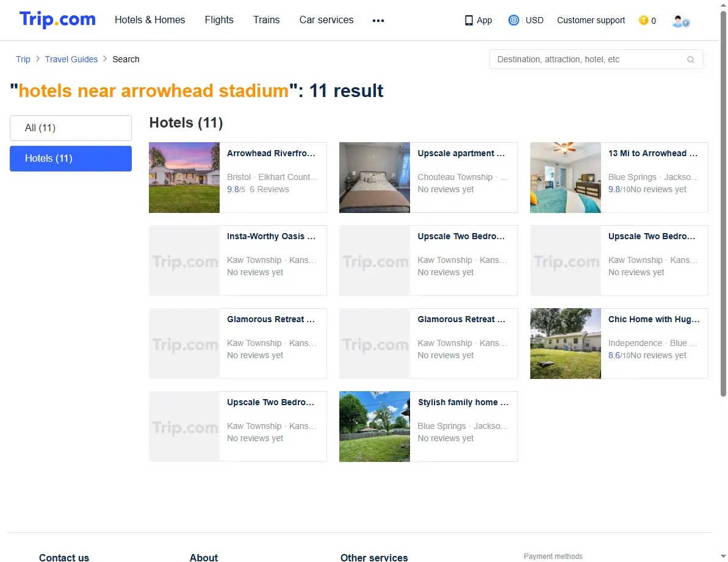
Task: Click the Trip breadcrumb link
Action: tap(23, 59)
